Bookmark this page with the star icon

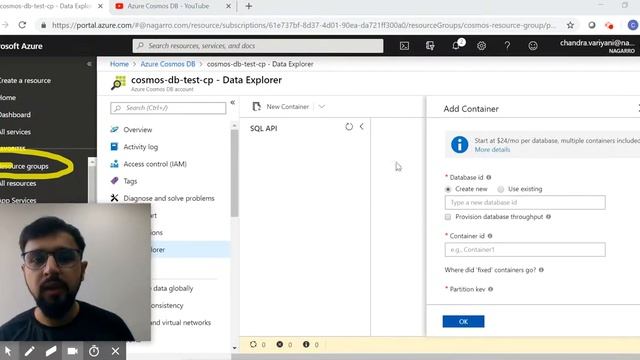click(570, 25)
